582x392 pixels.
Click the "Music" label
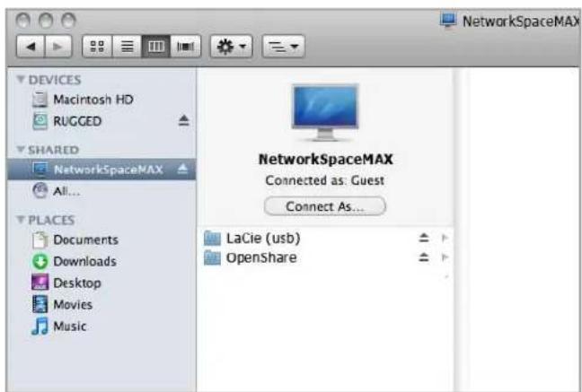pyautogui.click(x=70, y=327)
